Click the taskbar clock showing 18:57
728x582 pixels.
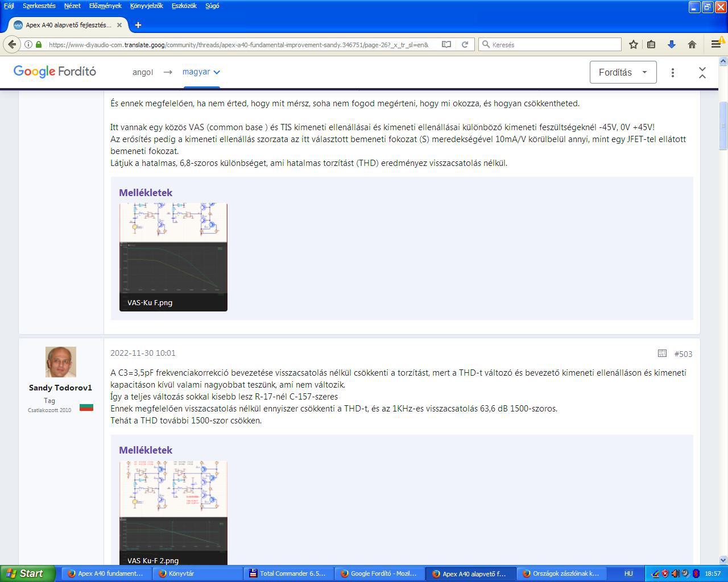713,573
